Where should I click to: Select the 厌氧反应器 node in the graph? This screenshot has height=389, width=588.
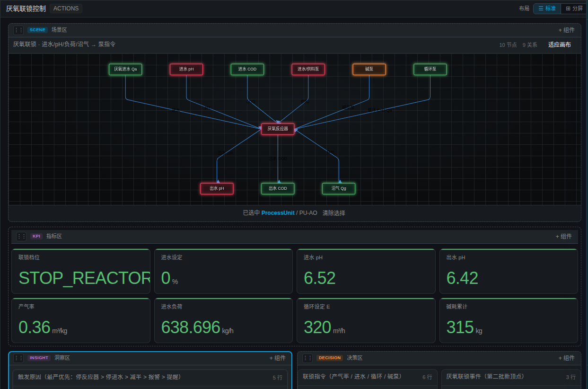[x=278, y=129]
